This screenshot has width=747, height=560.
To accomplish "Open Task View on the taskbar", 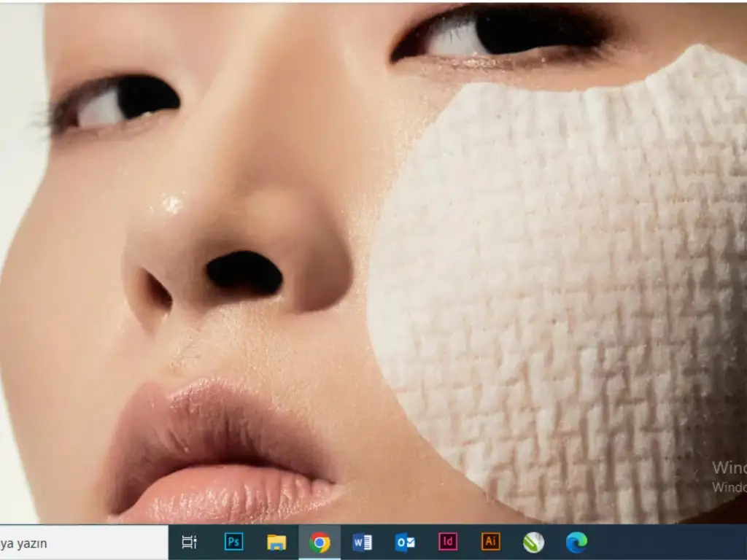I will (x=190, y=542).
